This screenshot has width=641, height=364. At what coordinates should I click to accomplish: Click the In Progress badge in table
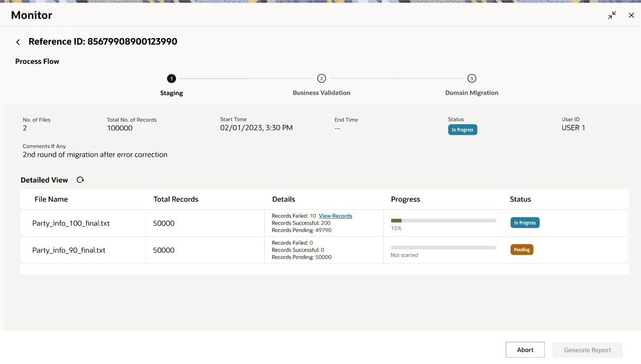524,223
